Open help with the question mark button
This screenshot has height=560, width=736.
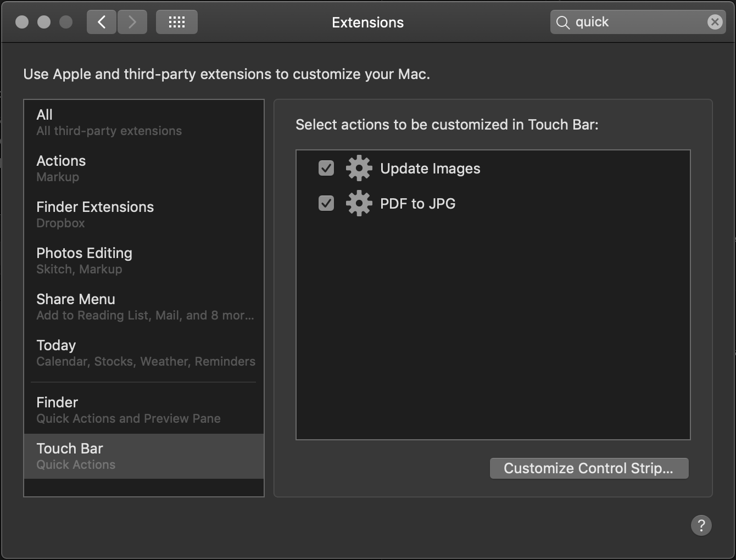(x=701, y=525)
